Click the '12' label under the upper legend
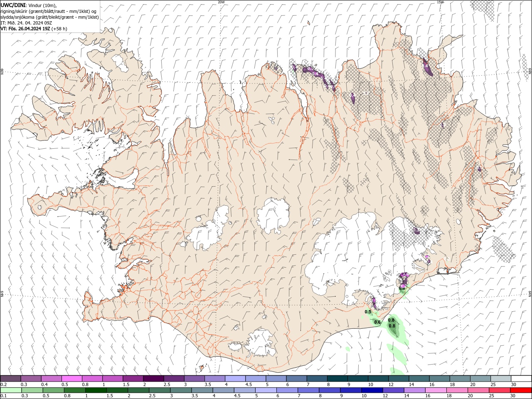This screenshot has width=532, height=399. (392, 384)
